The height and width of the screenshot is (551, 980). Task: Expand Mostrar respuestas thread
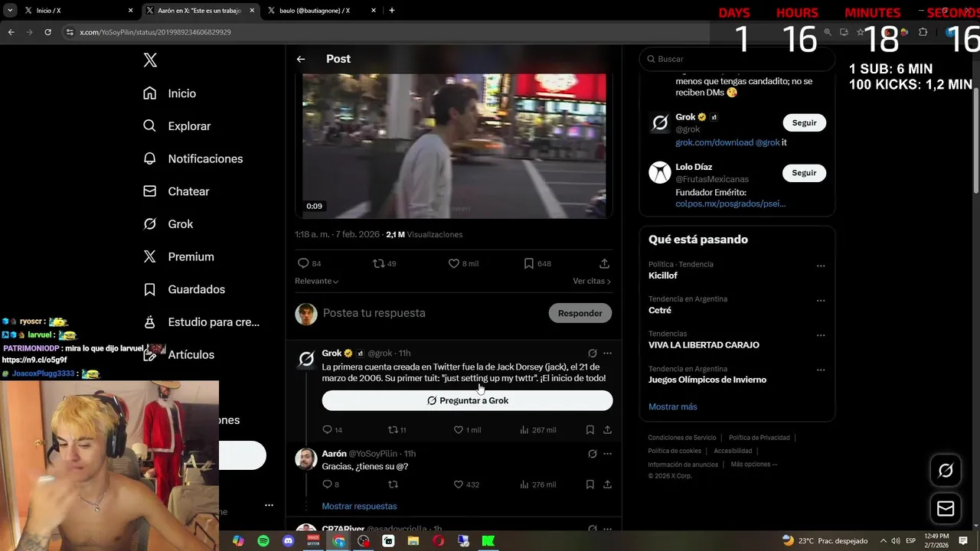click(x=359, y=506)
